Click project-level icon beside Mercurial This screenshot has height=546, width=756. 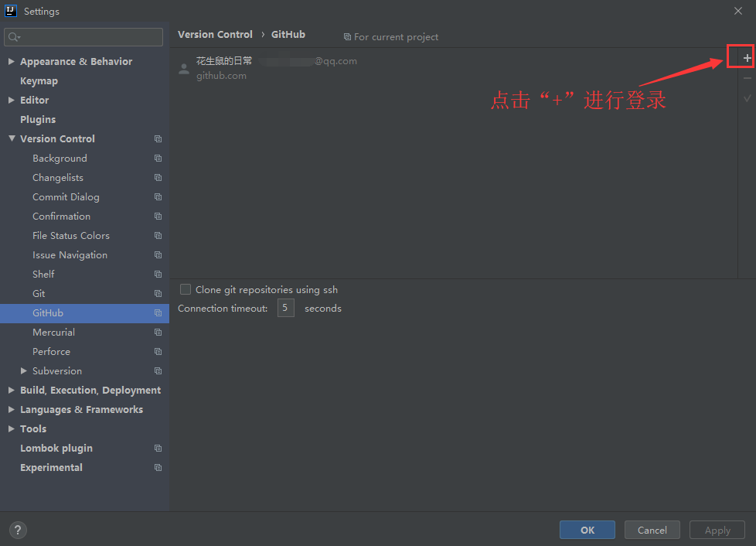click(158, 333)
